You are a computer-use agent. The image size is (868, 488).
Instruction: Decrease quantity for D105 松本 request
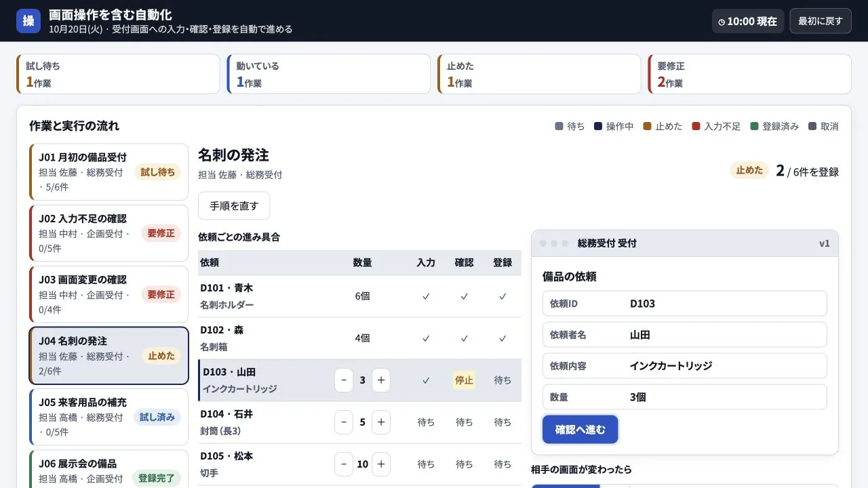344,464
